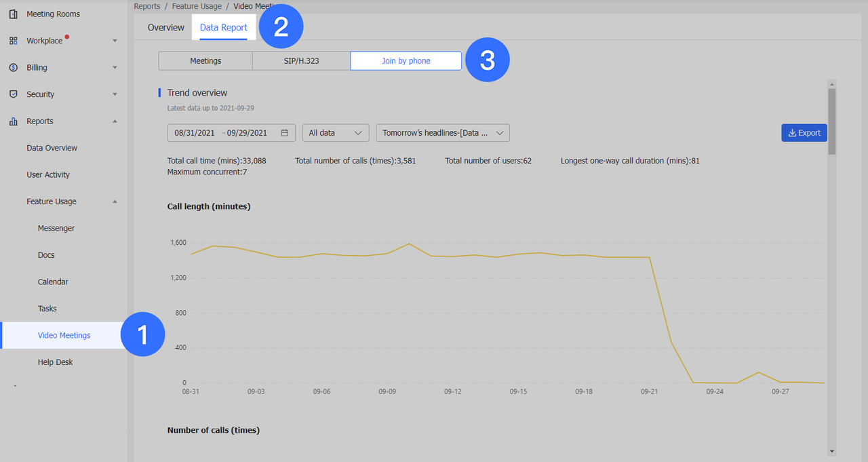Click the Billing dollar icon
This screenshot has height=462, width=868.
14,67
